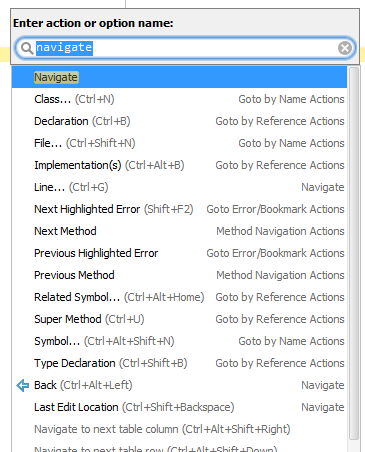Choose the Next Method action
This screenshot has width=365, height=452.
point(179,231)
